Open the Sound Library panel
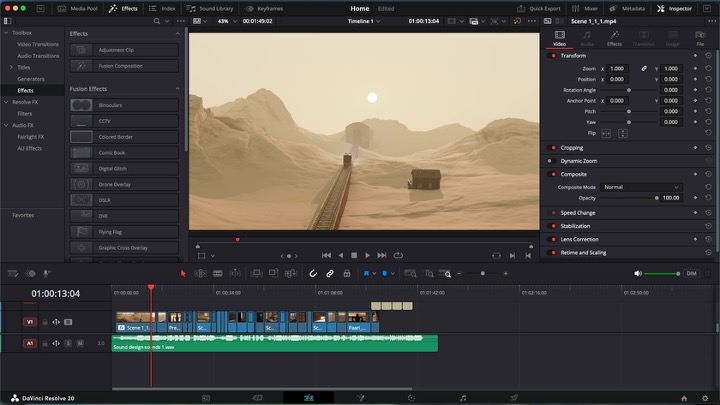Image resolution: width=720 pixels, height=405 pixels. point(210,8)
